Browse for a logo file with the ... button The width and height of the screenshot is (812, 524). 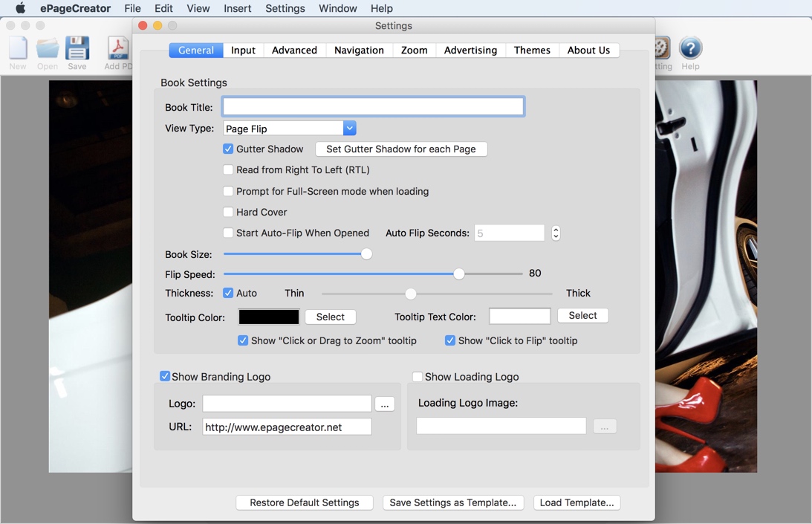coord(385,404)
